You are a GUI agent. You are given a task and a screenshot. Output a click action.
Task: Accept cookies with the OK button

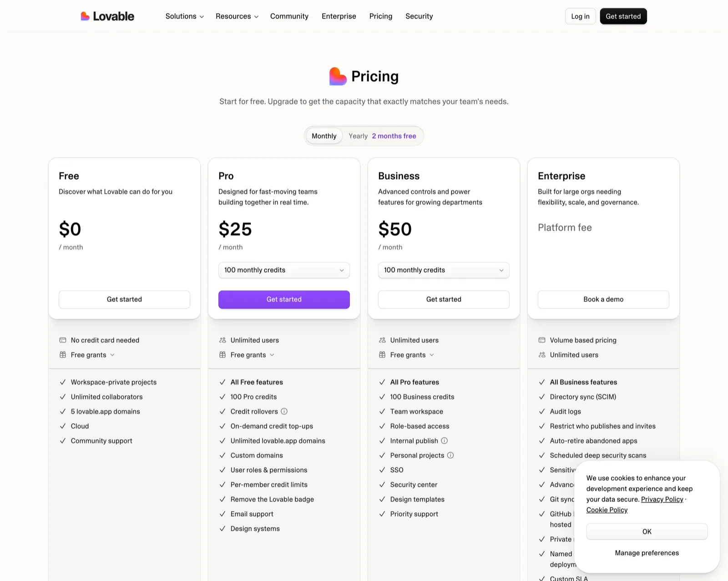pos(647,531)
